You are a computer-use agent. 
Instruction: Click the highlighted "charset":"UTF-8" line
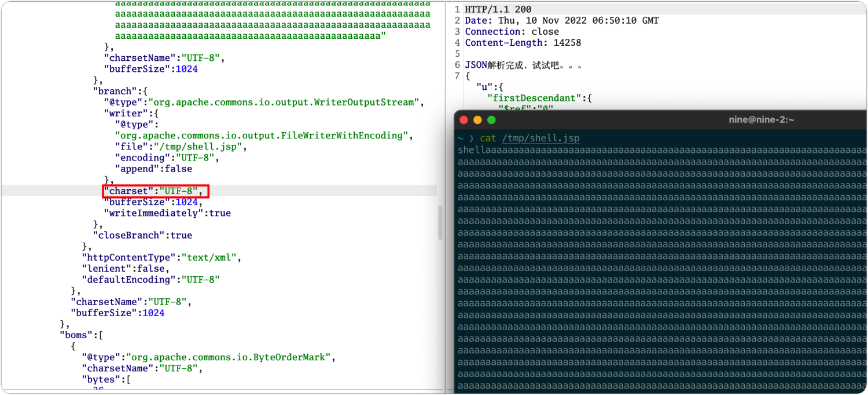point(153,191)
